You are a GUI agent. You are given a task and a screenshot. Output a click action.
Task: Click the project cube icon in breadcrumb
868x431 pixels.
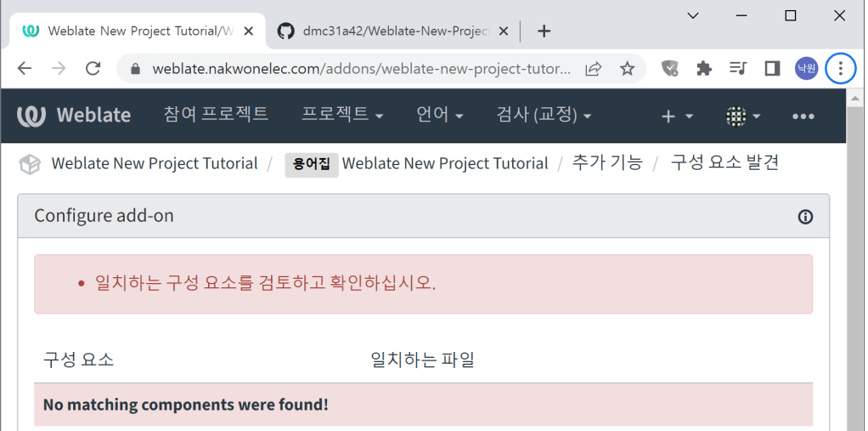point(31,164)
